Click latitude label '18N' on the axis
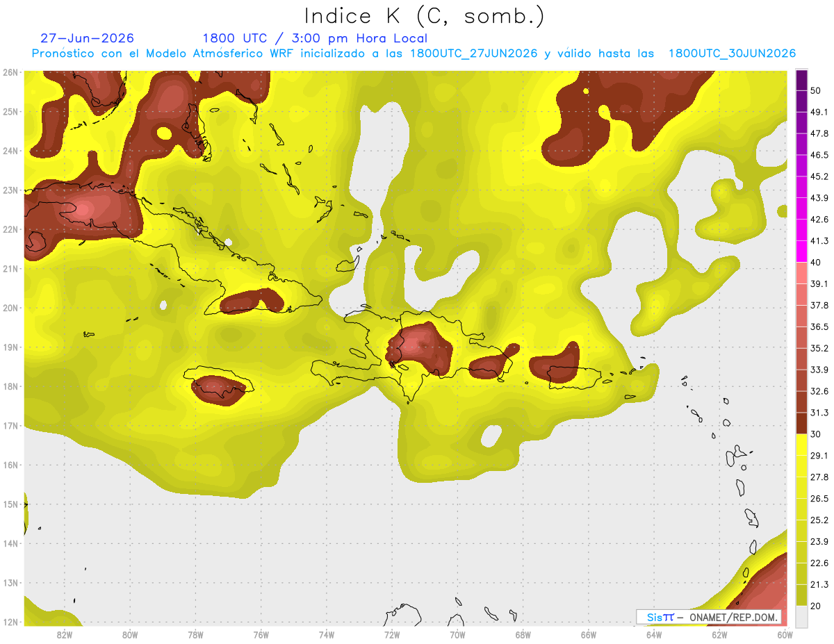Viewport: 834px width, 644px height. 10,386
